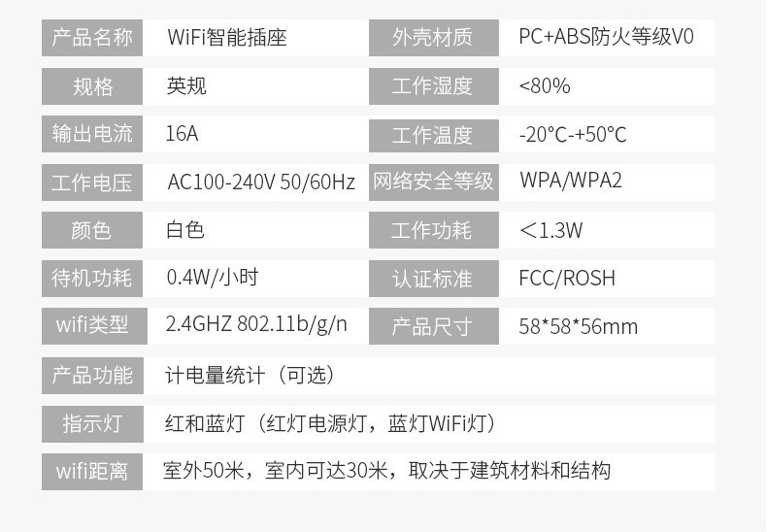Click the 颜色 label cell
This screenshot has width=767, height=532.
pyautogui.click(x=92, y=230)
